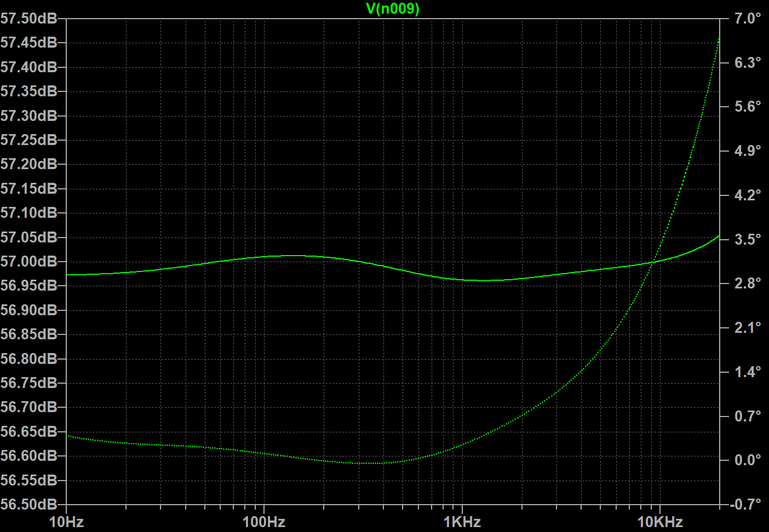Viewport: 769px width, 532px height.
Task: Click the 56.65dB axis label
Action: [x=28, y=432]
